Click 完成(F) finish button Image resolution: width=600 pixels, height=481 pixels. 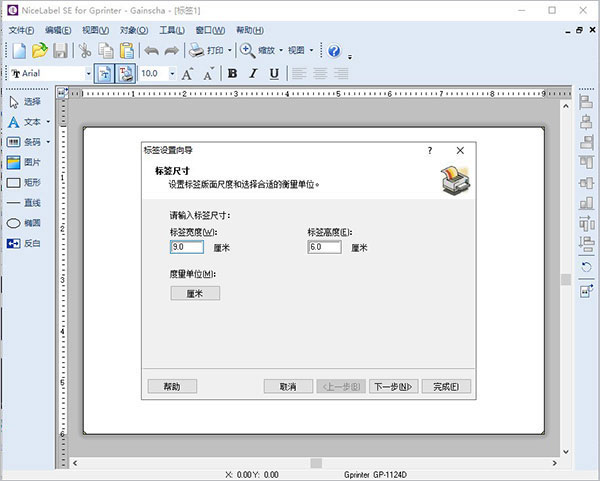(446, 386)
